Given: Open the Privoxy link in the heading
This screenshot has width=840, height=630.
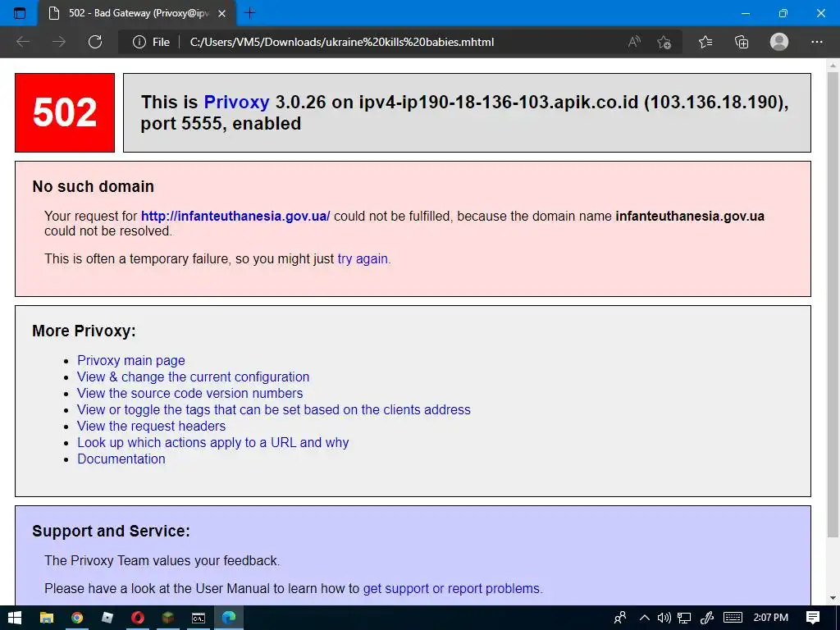Looking at the screenshot, I should (236, 102).
